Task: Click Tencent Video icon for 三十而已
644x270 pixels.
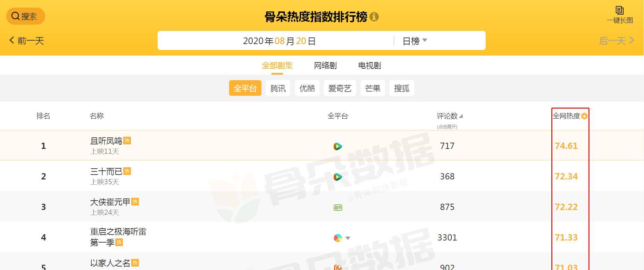Action: [338, 177]
